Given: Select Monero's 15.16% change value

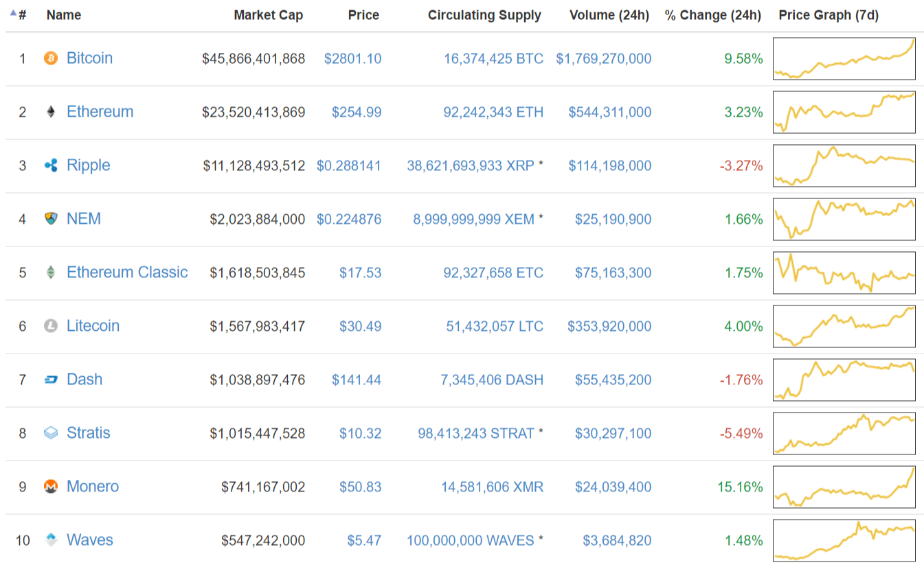Looking at the screenshot, I should click(x=740, y=487).
